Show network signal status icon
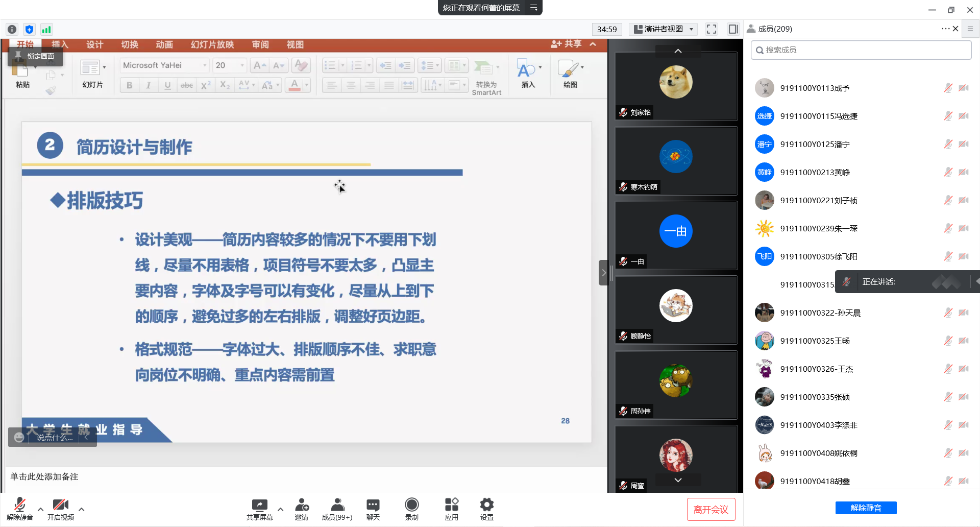 pos(46,30)
